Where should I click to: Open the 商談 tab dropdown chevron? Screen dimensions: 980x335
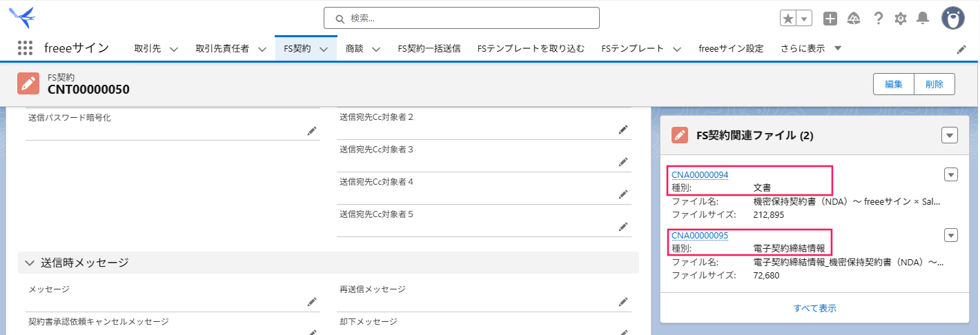pos(376,49)
